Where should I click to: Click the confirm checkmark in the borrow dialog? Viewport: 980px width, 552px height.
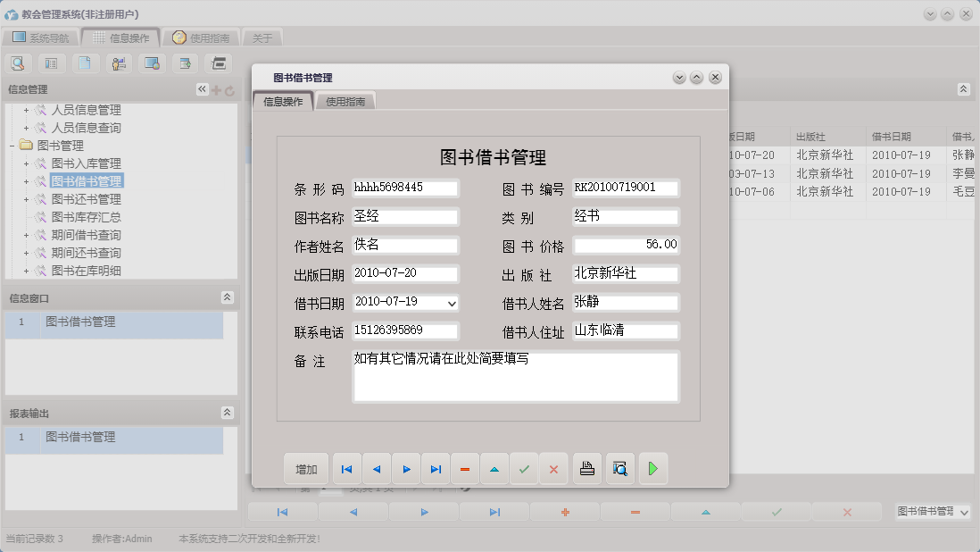525,468
